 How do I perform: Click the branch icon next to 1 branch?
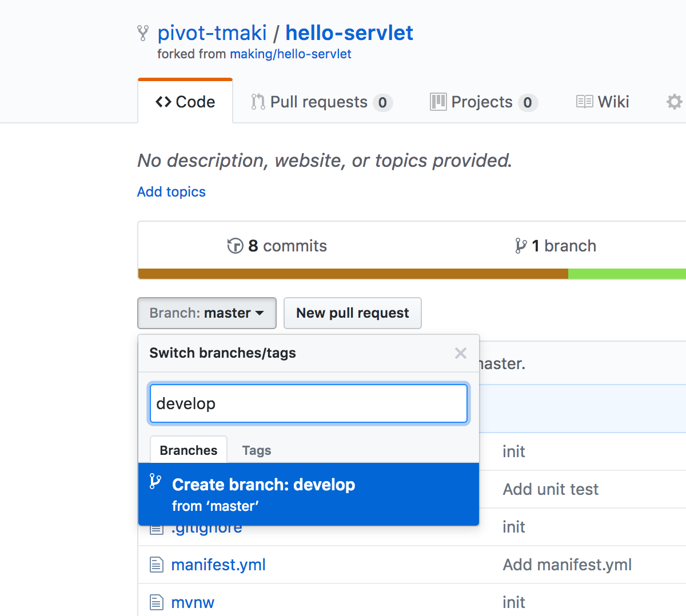[520, 246]
